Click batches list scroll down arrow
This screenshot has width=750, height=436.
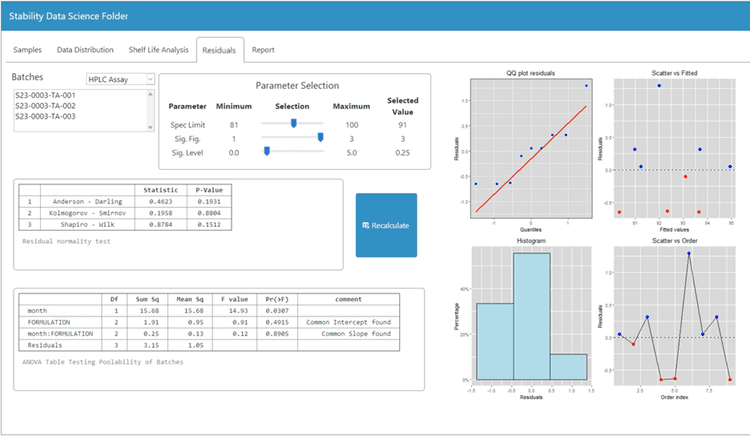tap(151, 127)
